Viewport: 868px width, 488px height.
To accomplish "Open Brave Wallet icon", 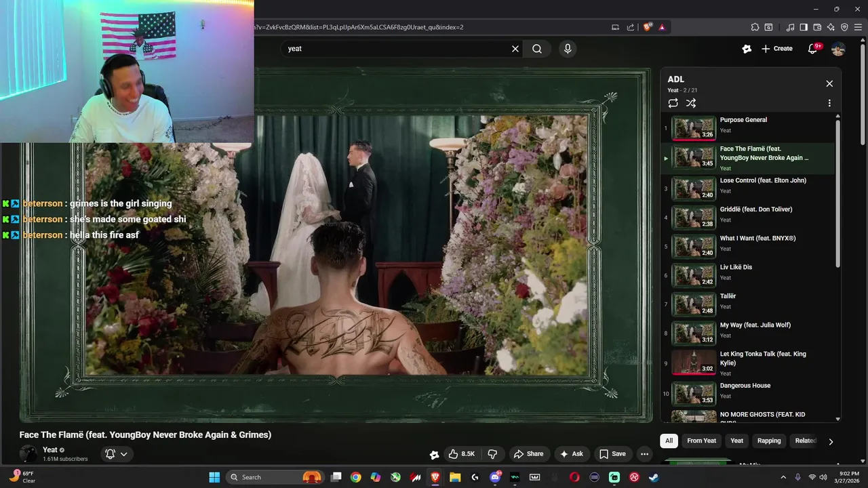I will tap(817, 27).
